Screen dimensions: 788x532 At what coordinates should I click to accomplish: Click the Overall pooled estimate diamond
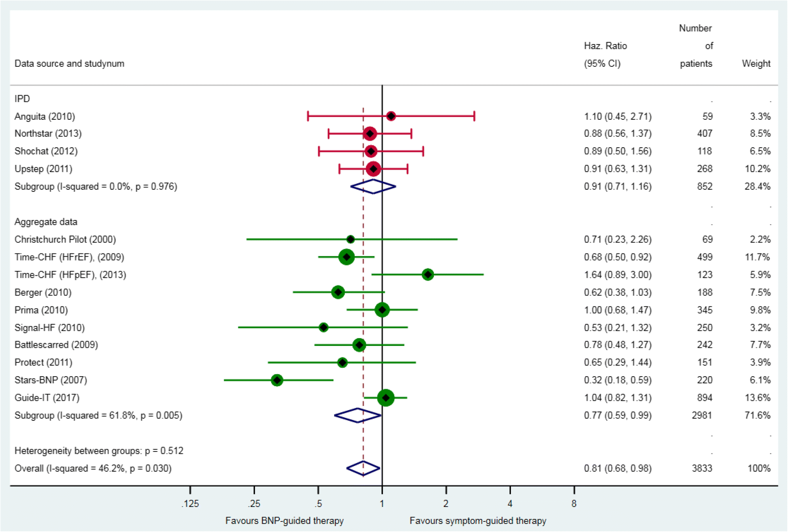pyautogui.click(x=363, y=468)
